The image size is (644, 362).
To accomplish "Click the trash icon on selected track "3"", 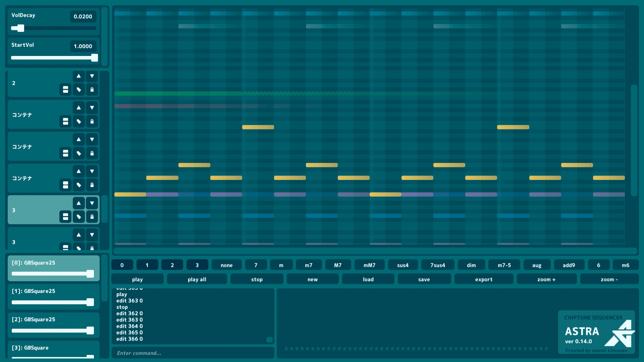I will coord(92,217).
